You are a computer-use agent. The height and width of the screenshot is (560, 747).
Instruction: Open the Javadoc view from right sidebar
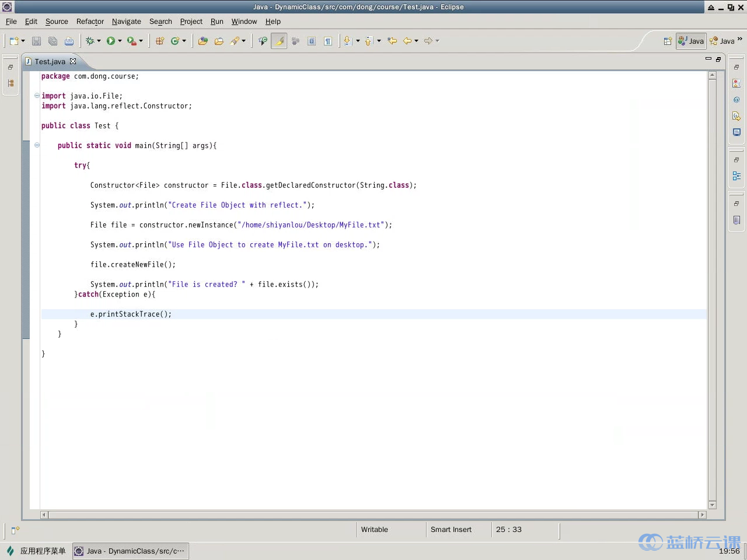click(736, 100)
